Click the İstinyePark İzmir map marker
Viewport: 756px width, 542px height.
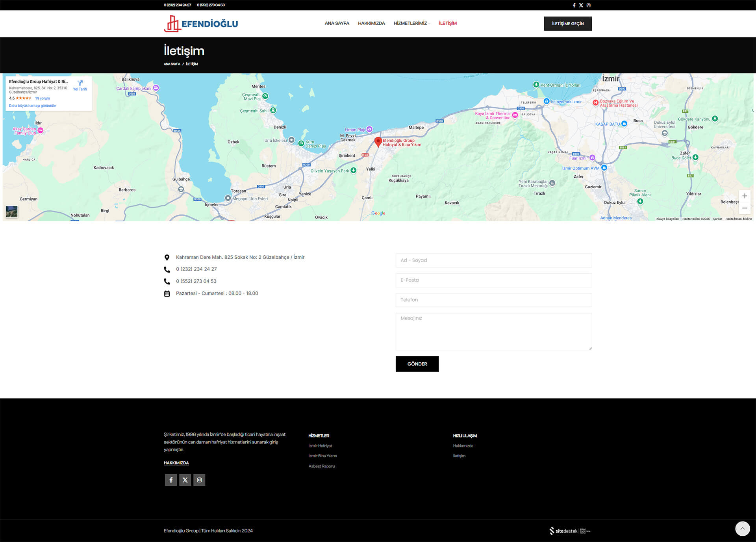[547, 101]
